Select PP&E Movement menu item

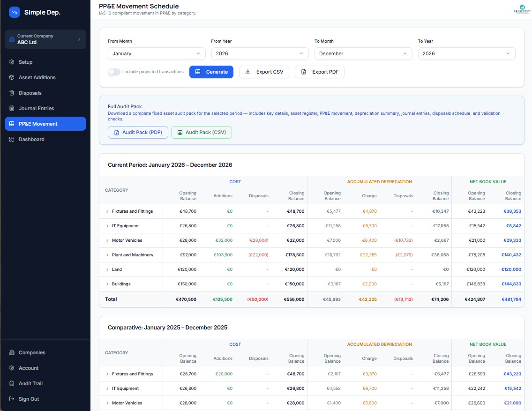[45, 124]
